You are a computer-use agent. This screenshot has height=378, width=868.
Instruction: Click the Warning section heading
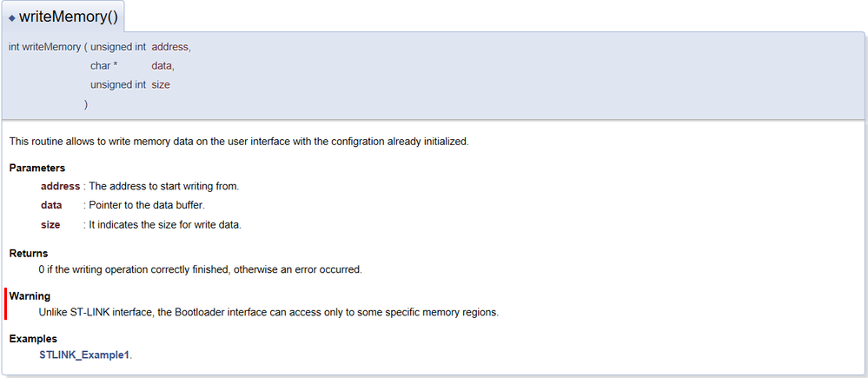pos(30,295)
